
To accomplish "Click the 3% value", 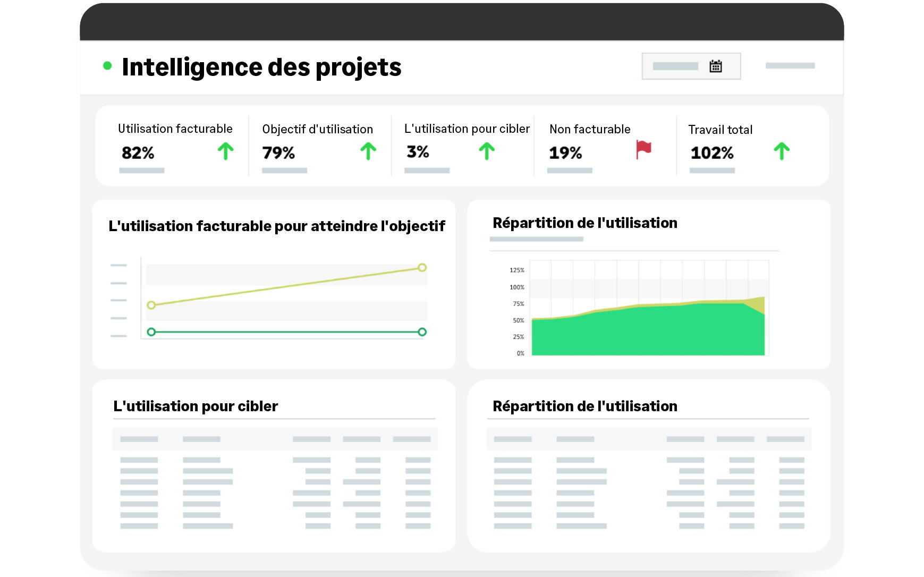I will pos(418,152).
